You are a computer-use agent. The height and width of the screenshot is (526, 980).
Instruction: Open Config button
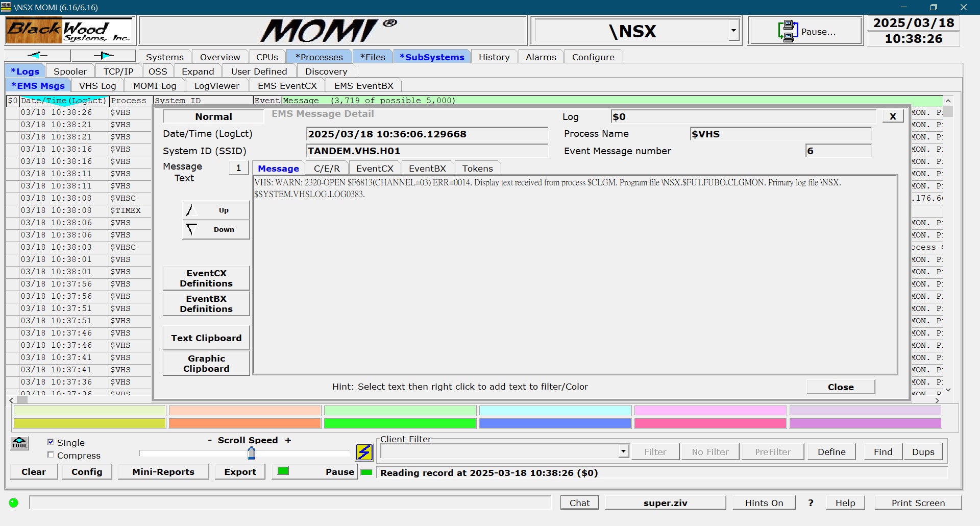[87, 471]
